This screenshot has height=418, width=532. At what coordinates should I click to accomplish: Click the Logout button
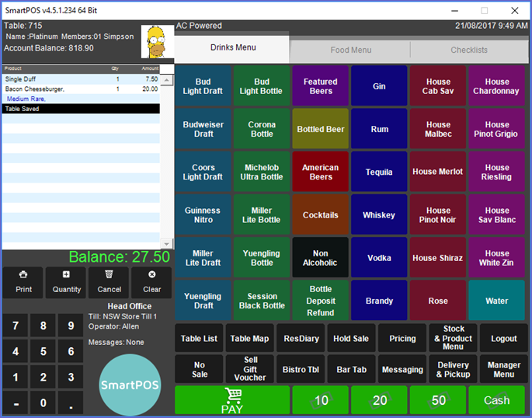(x=504, y=338)
